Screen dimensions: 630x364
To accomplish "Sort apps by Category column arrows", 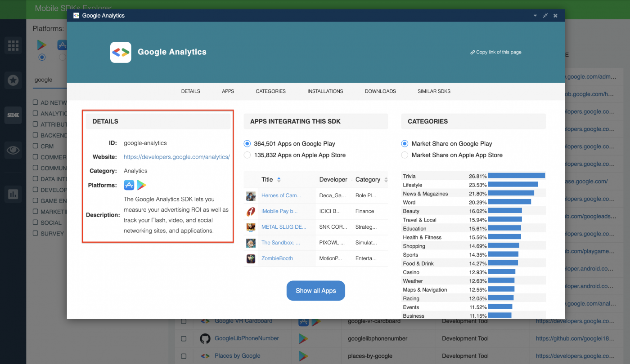I will 386,180.
